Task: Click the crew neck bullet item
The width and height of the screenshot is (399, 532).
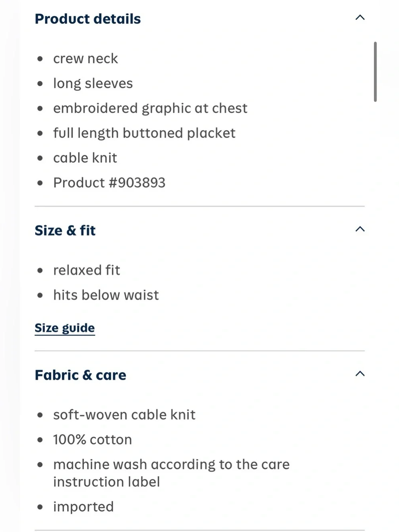Action: tap(85, 59)
